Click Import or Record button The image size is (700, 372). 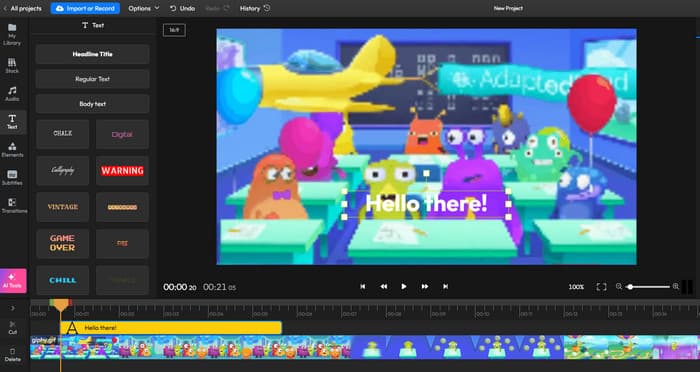pyautogui.click(x=85, y=8)
